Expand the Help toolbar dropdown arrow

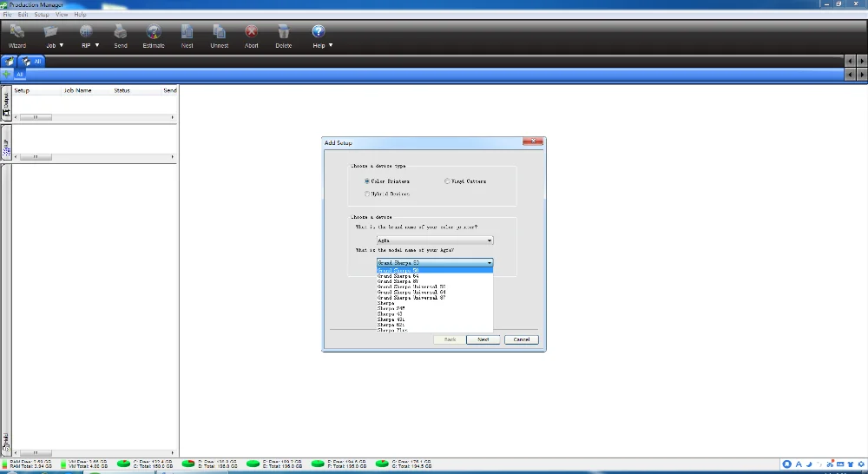[331, 45]
